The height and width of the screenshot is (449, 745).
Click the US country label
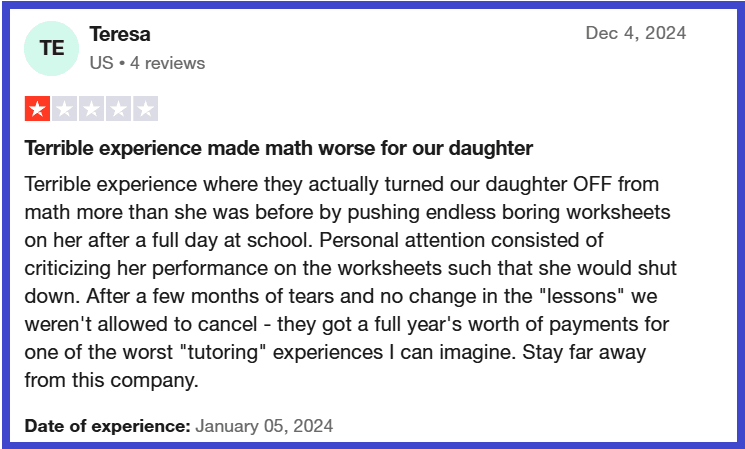pyautogui.click(x=100, y=63)
